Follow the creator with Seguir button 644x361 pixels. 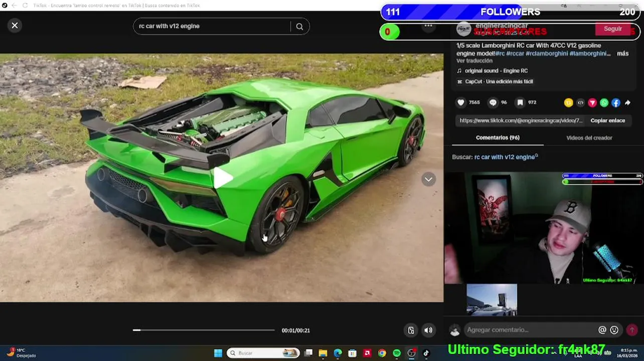click(612, 29)
